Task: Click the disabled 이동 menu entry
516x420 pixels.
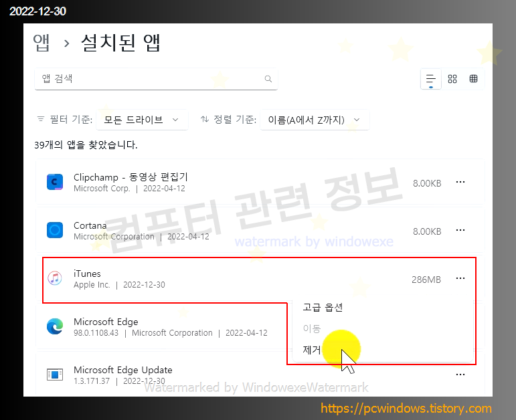Action: 311,328
